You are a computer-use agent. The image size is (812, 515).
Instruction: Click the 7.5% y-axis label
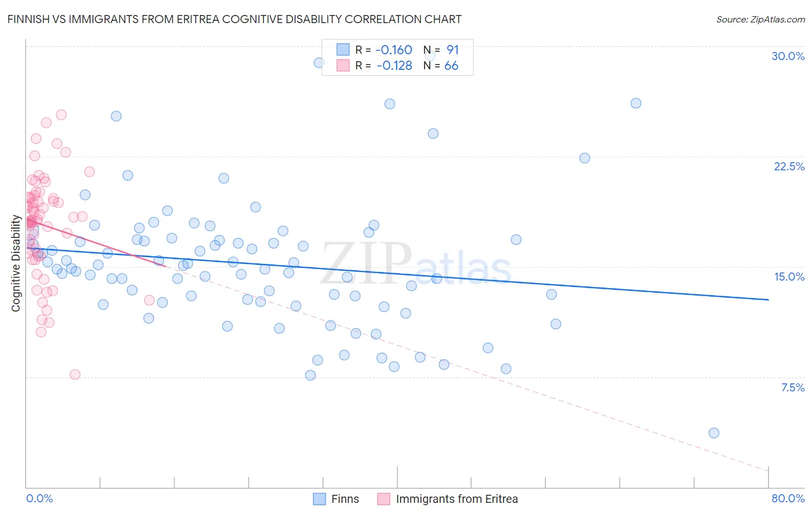point(792,387)
